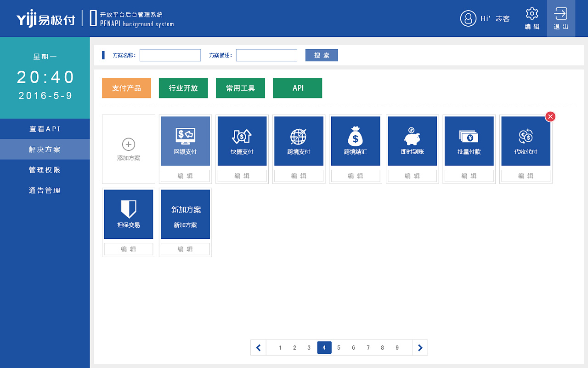Go to page 8

point(382,348)
